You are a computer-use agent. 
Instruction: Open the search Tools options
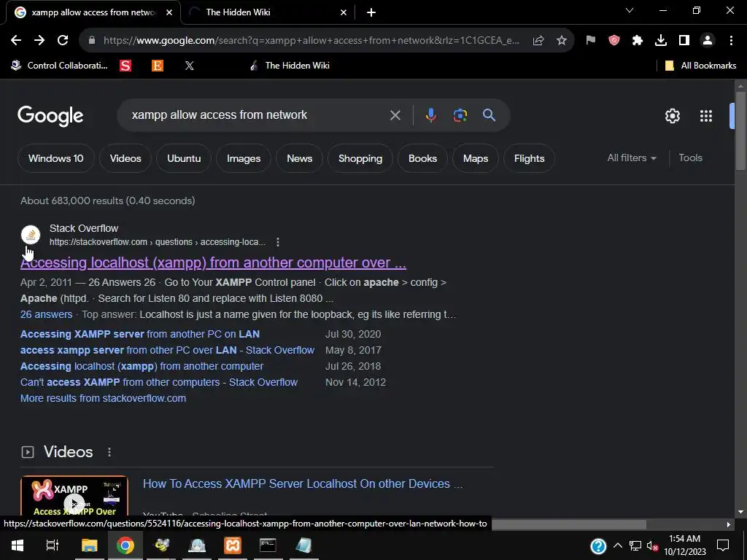tap(690, 158)
